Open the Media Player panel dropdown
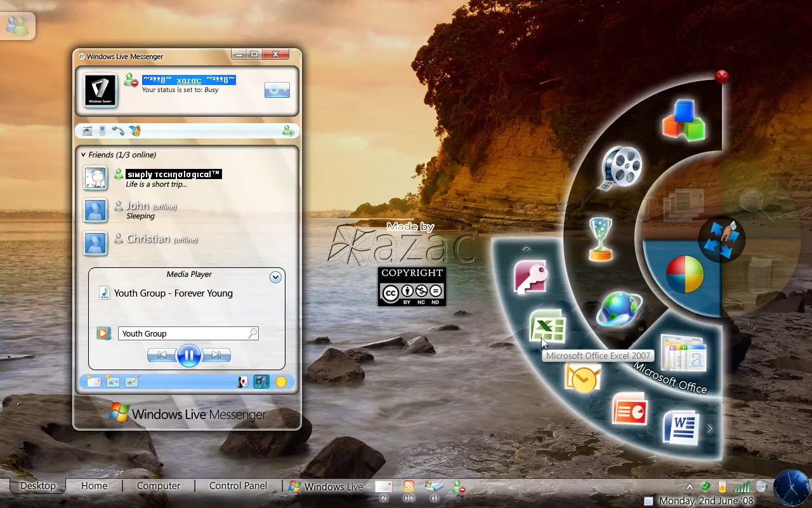 (275, 277)
